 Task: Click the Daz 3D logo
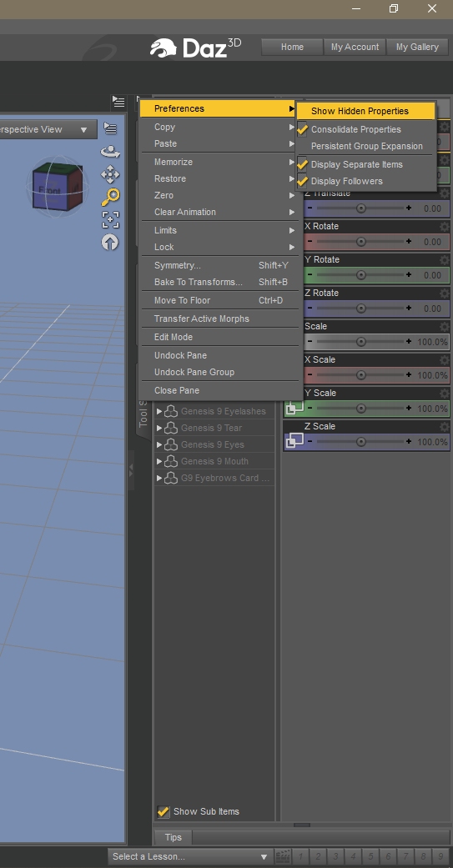pos(195,48)
